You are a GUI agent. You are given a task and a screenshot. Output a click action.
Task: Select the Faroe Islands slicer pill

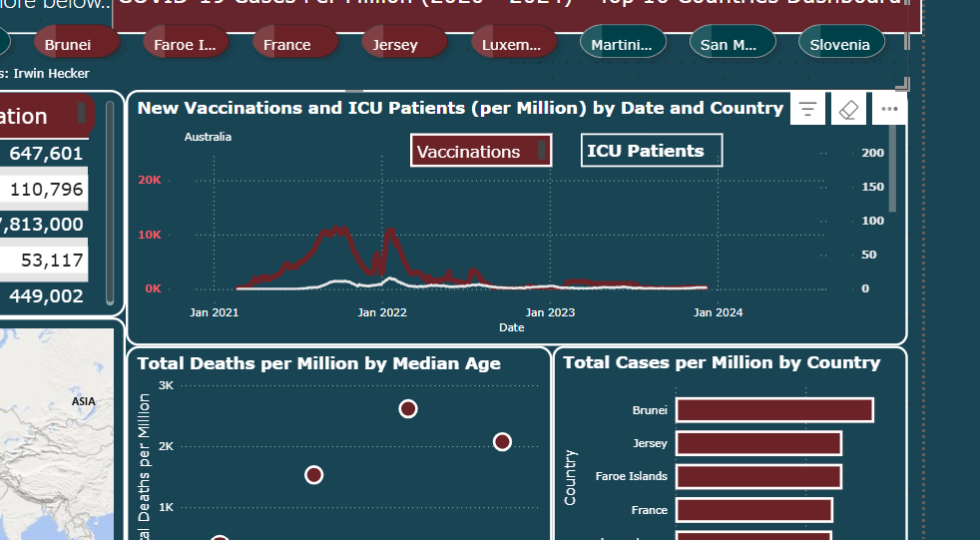click(186, 44)
